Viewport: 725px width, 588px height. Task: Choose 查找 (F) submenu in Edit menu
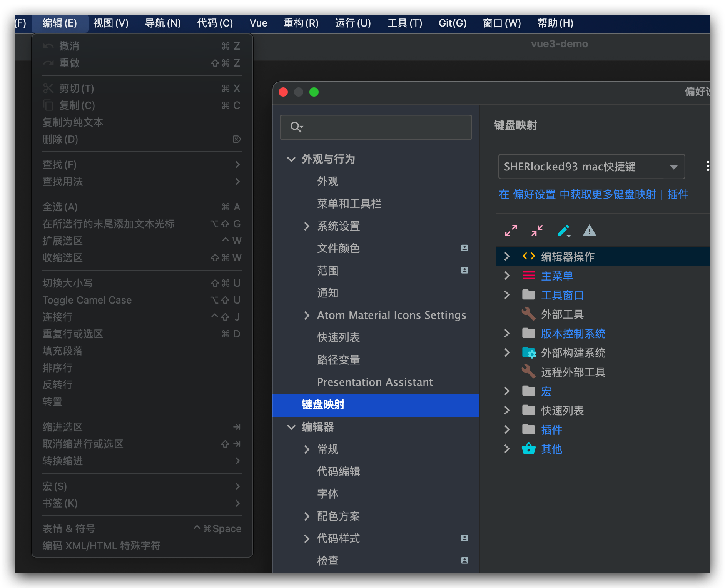tap(142, 165)
